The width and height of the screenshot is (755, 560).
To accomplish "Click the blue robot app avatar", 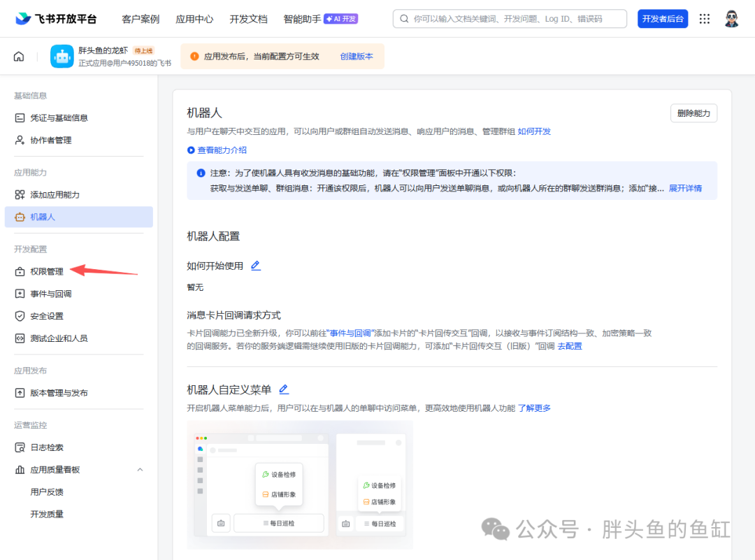I will click(62, 57).
